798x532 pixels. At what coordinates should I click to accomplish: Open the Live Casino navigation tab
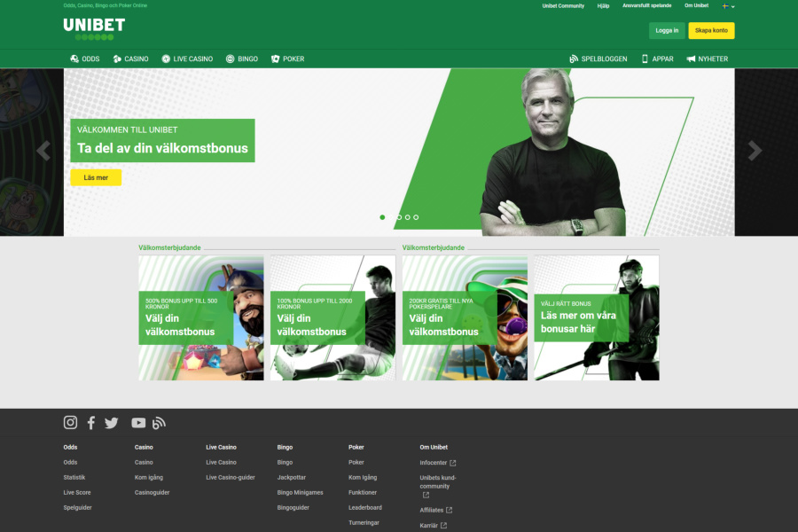(187, 59)
